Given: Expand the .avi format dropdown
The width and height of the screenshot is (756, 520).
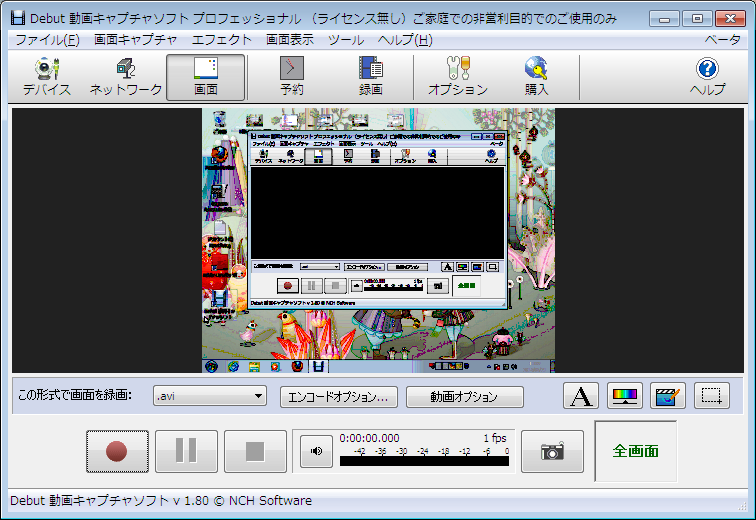Looking at the screenshot, I should click(x=210, y=396).
